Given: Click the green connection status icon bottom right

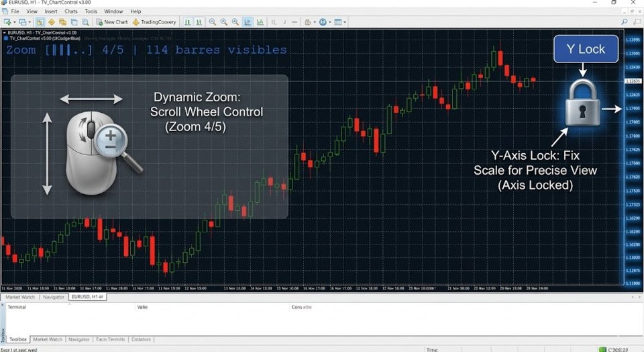Looking at the screenshot, I should [x=602, y=349].
